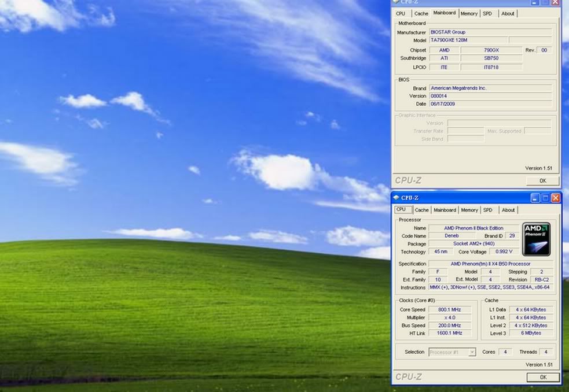The height and width of the screenshot is (392, 569).
Task: Minimize the CPU-Z Processor window
Action: coord(534,198)
